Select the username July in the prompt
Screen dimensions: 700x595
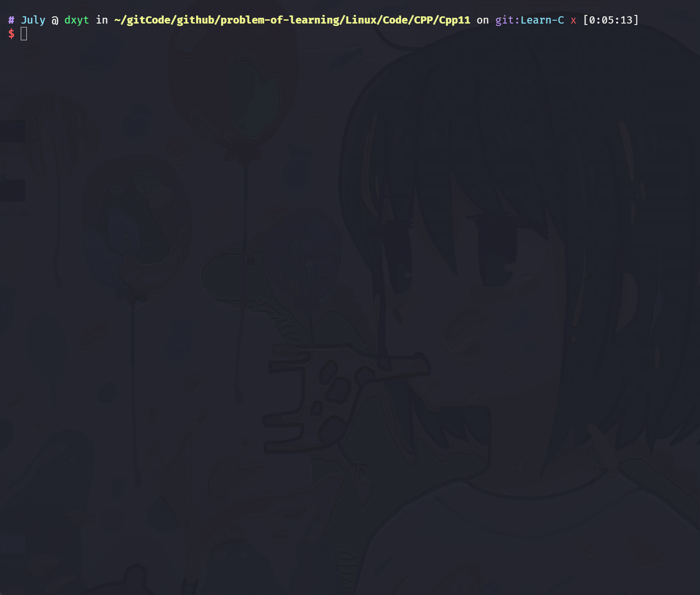click(33, 20)
